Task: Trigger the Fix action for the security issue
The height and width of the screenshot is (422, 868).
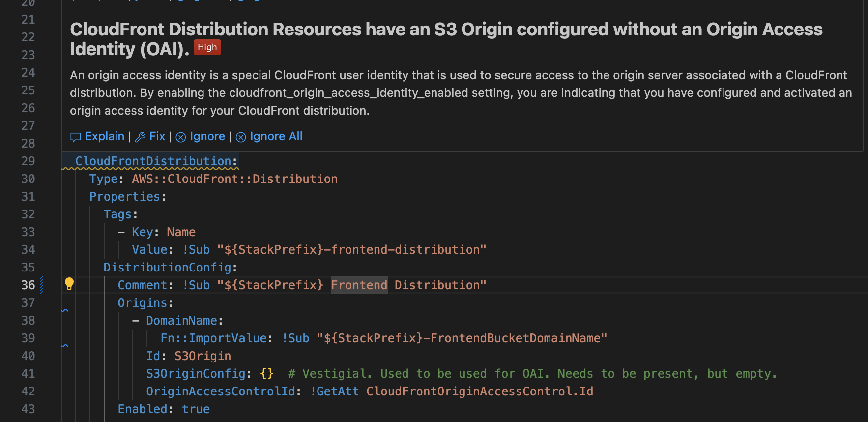Action: (157, 136)
